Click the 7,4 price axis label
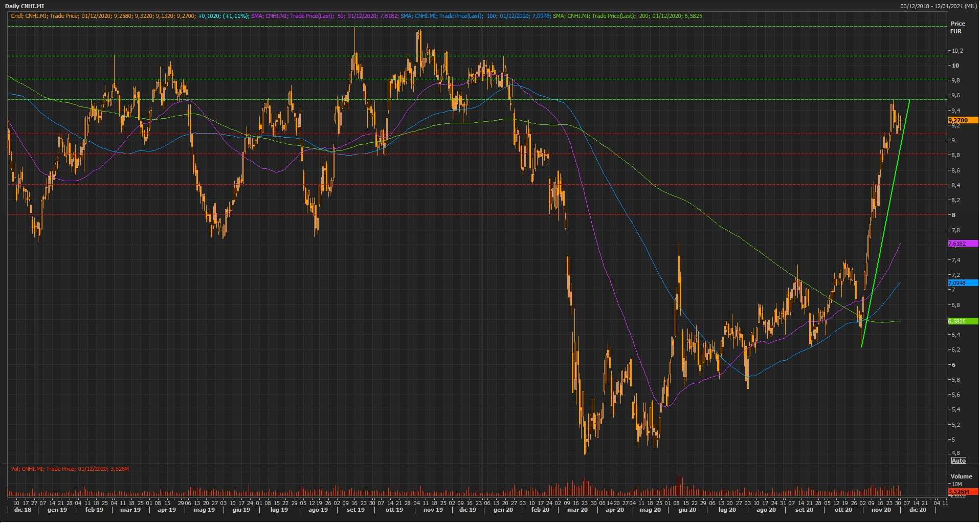This screenshot has width=980, height=523. click(955, 260)
